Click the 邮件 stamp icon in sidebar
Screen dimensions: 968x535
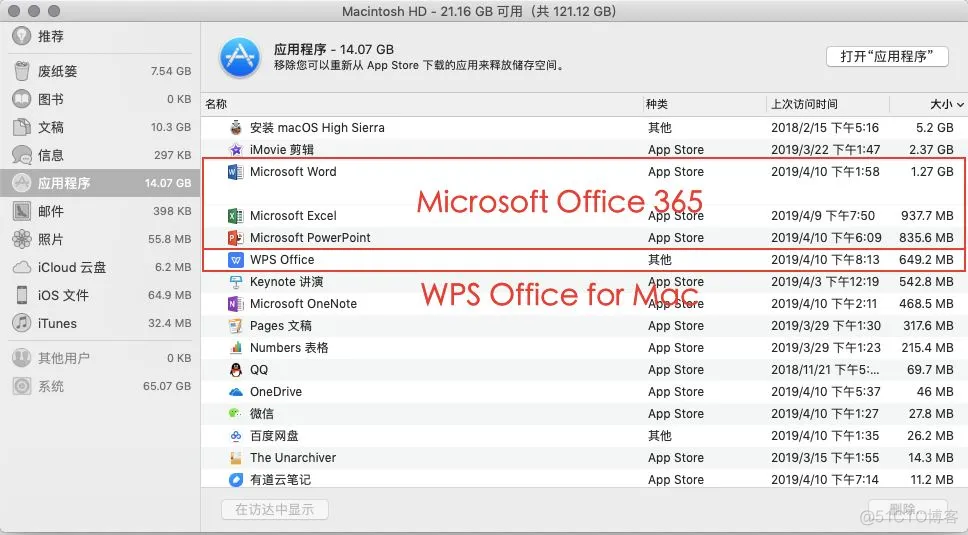click(22, 211)
